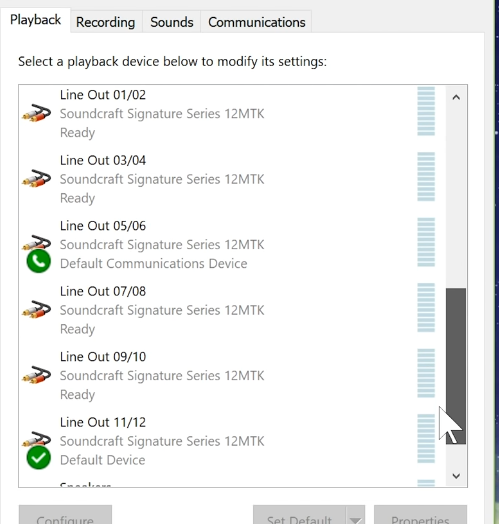The width and height of the screenshot is (499, 524).
Task: Select the Line Out 09/10 device name
Action: point(103,357)
